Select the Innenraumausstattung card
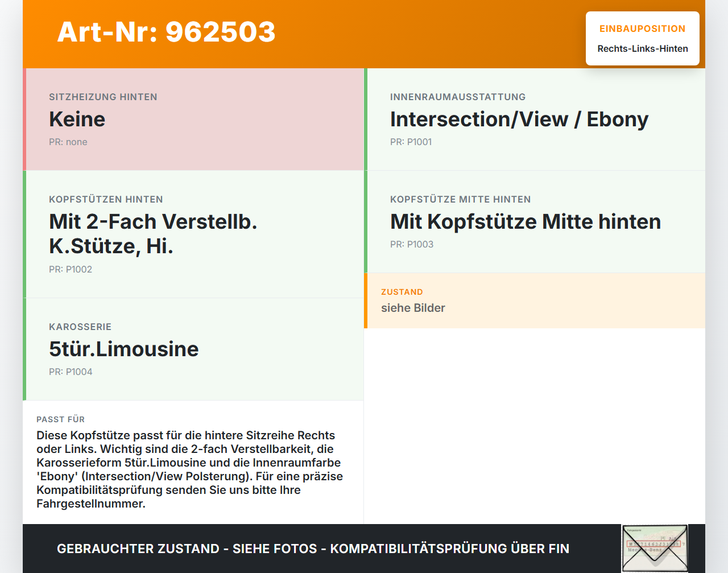Screen dimensions: 728x573 point(535,119)
